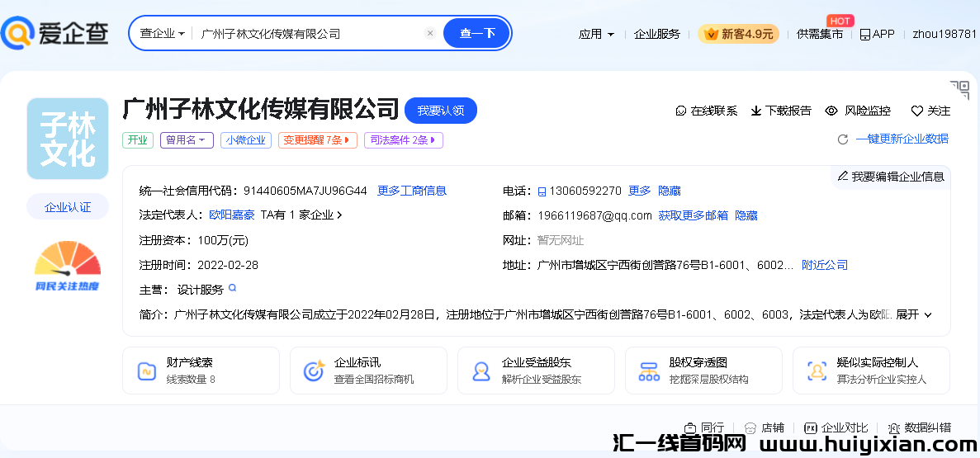980x458 pixels.
Task: Click 更多 next to the phone number
Action: tap(639, 191)
